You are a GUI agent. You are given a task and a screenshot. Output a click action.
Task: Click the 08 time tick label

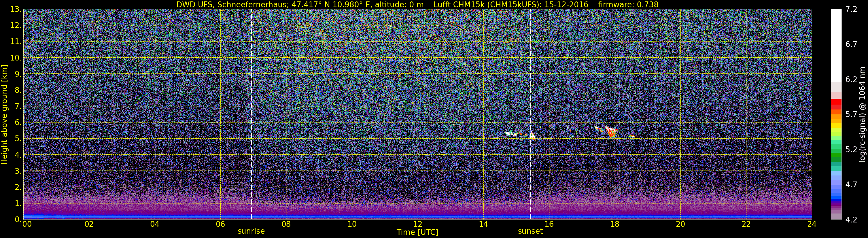[286, 224]
